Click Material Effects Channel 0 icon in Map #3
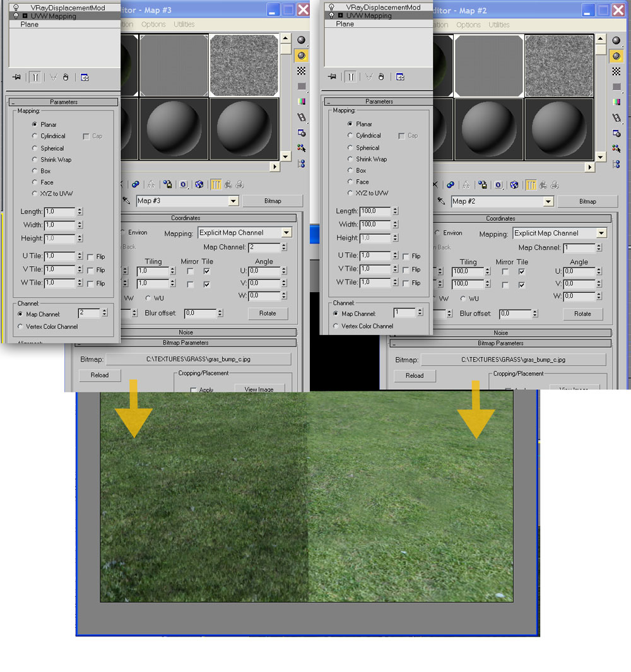The image size is (631, 672). pos(184,184)
